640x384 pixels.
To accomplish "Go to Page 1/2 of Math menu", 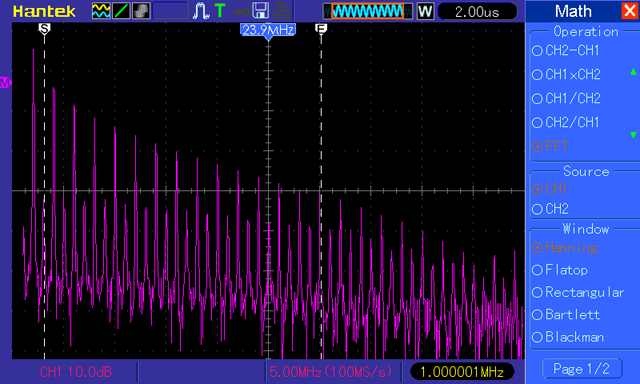I will click(582, 369).
